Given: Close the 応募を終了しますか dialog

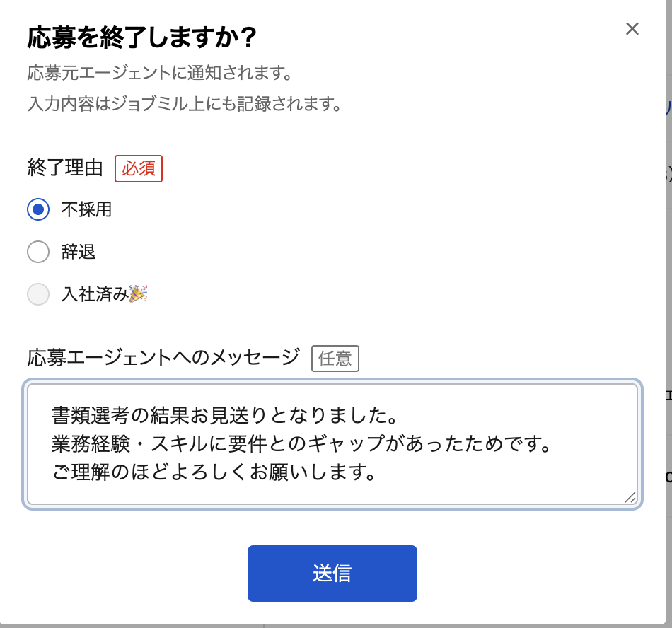Looking at the screenshot, I should (632, 29).
